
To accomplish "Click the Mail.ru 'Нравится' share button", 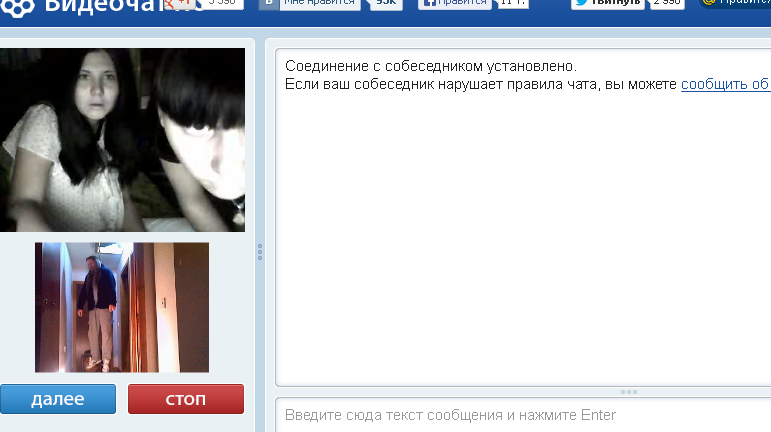I will (736, 3).
